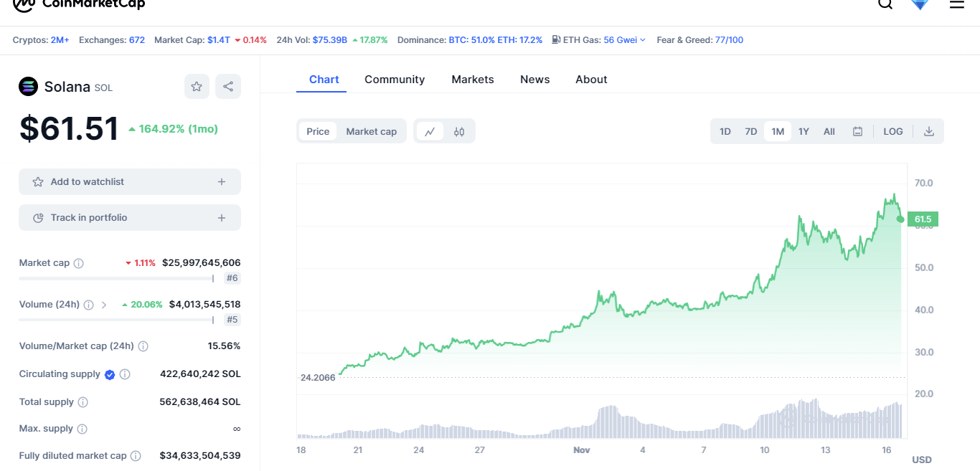Open the ETH 17.2% dominance link
The image size is (980, 471).
(x=520, y=40)
